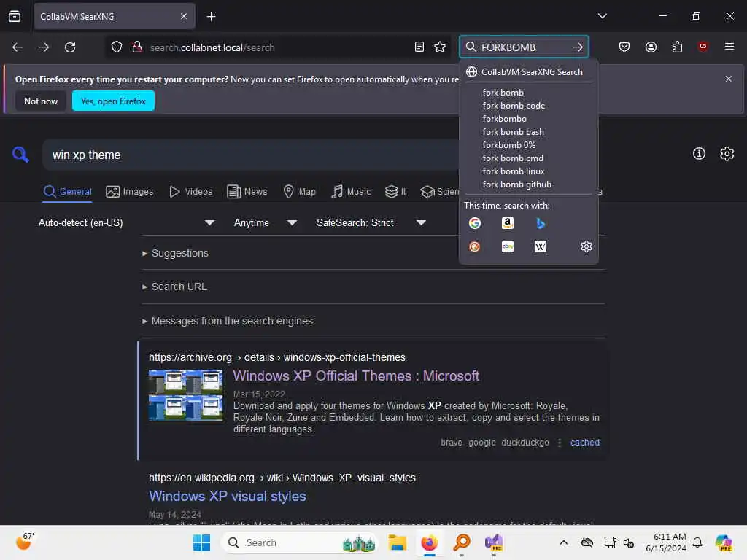747x560 pixels.
Task: Search this time with DuckDuckGo
Action: point(474,246)
